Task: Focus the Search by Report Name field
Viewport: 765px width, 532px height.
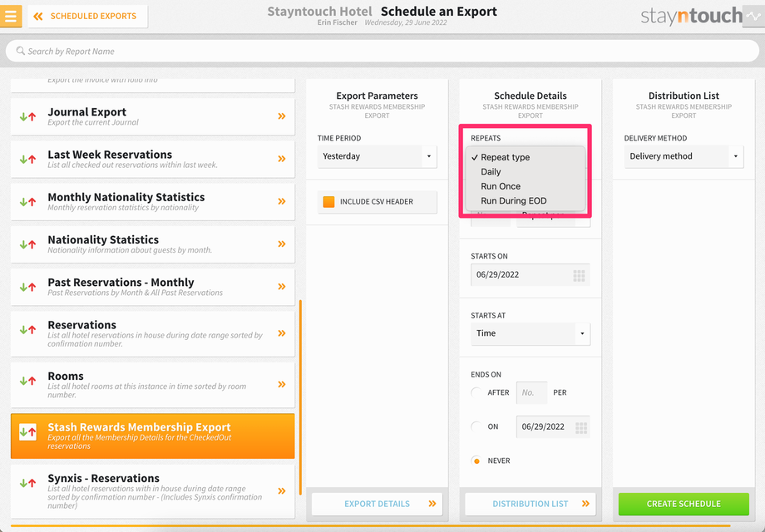Action: (382, 51)
